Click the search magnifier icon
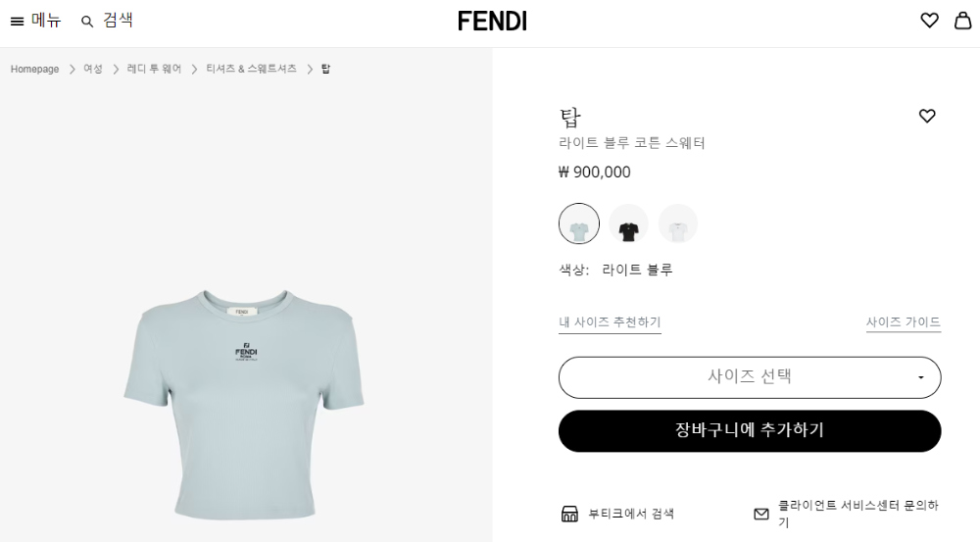 tap(87, 22)
